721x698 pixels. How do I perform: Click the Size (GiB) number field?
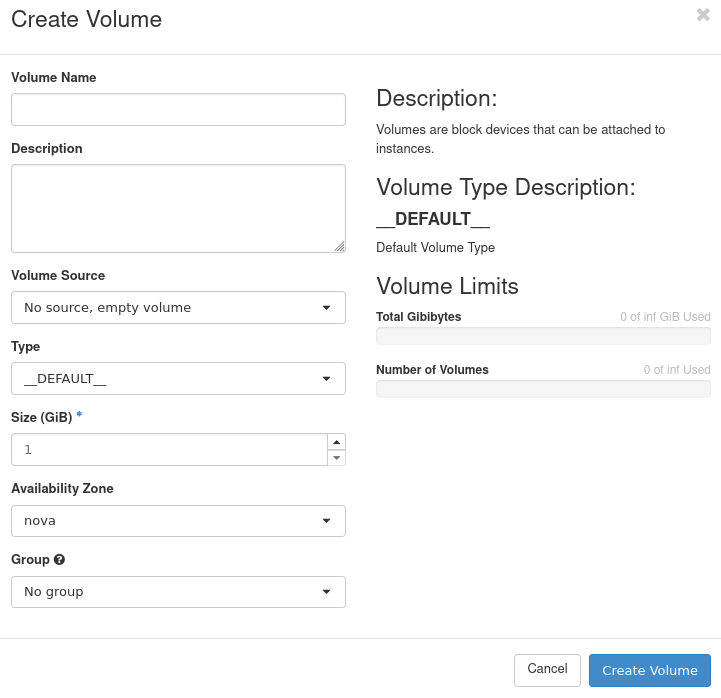168,450
